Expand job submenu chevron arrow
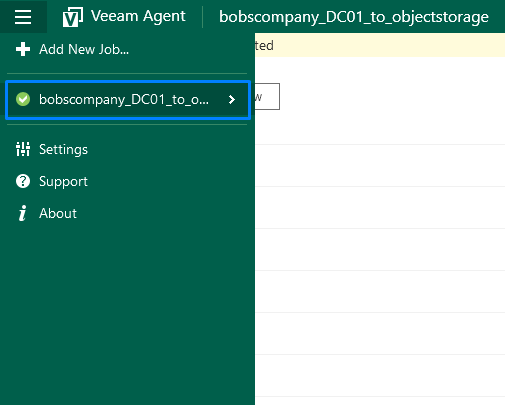This screenshot has height=405, width=505. coord(232,99)
